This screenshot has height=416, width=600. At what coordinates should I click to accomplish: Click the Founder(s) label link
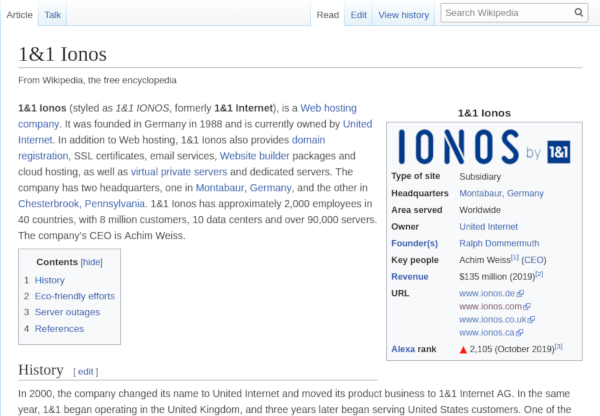414,243
